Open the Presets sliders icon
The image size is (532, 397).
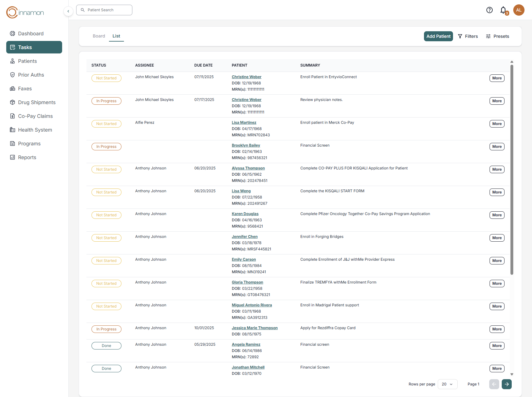click(x=488, y=36)
